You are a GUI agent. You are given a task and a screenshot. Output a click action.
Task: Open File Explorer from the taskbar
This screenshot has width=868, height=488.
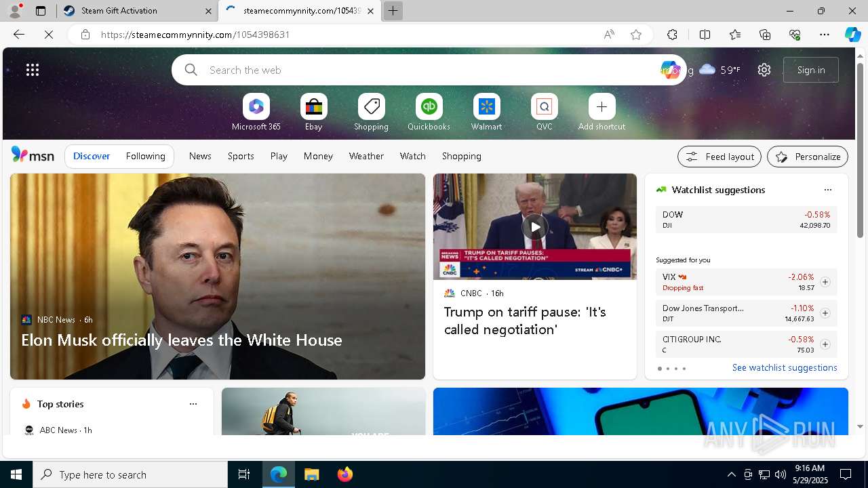311,474
